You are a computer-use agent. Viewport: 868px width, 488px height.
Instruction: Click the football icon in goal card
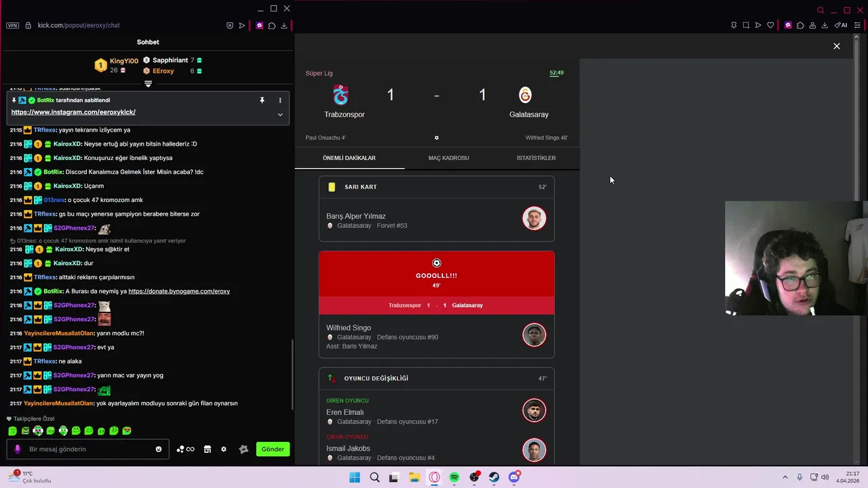(437, 263)
